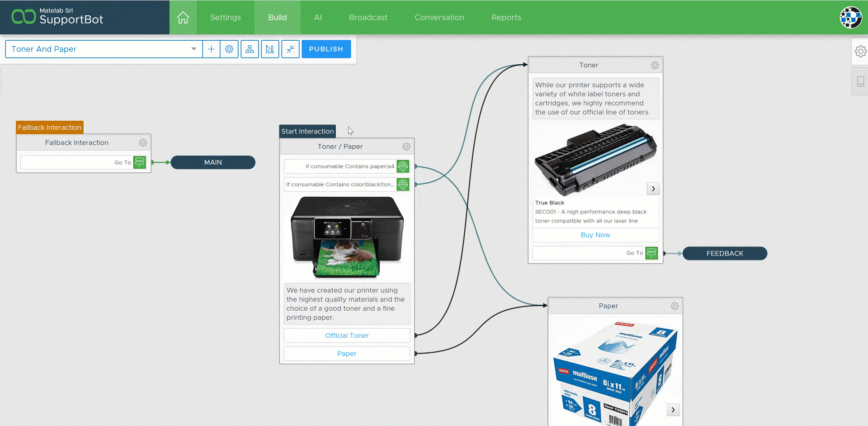This screenshot has height=426, width=868.
Task: Open flow settings gear in the toolbar
Action: tap(229, 49)
